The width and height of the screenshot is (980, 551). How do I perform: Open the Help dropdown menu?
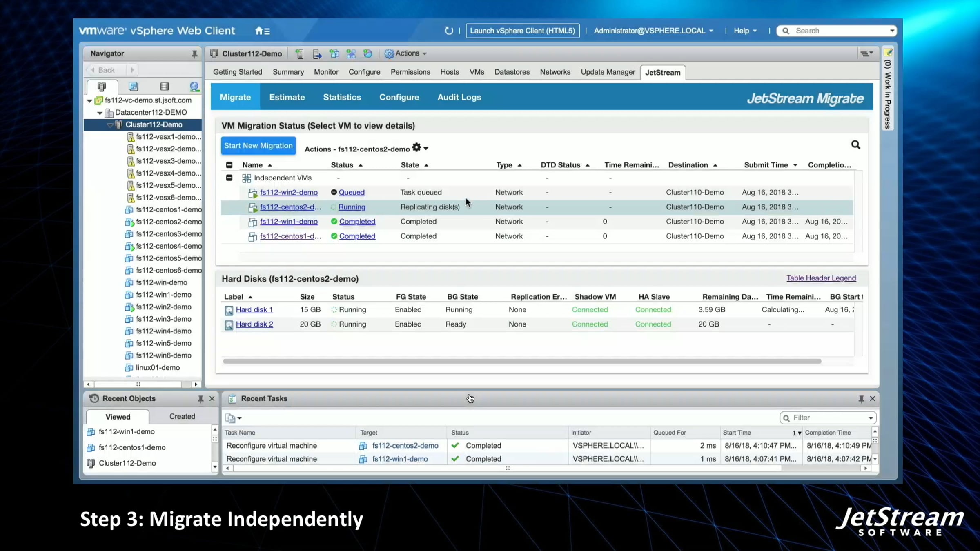pos(745,31)
